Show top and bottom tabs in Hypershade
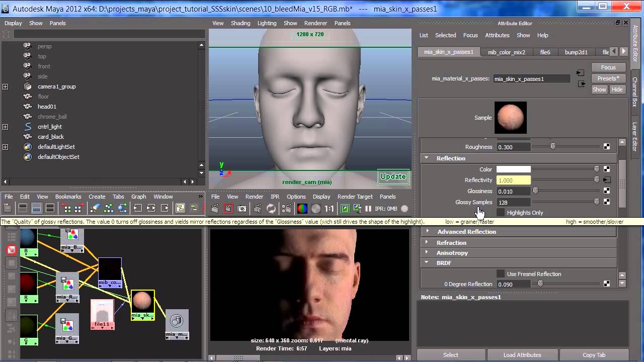Viewport: 644px width, 362px height. (50, 208)
